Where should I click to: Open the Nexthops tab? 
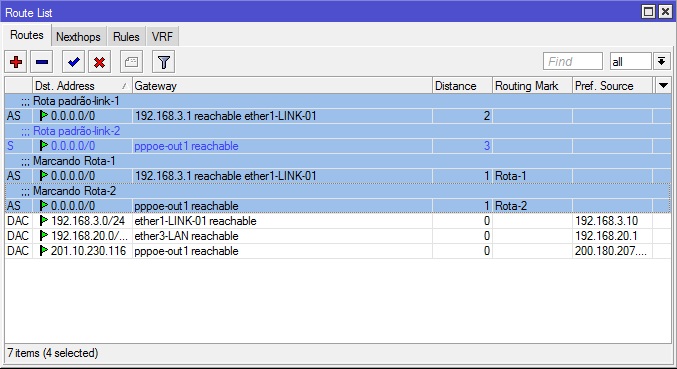pyautogui.click(x=78, y=37)
